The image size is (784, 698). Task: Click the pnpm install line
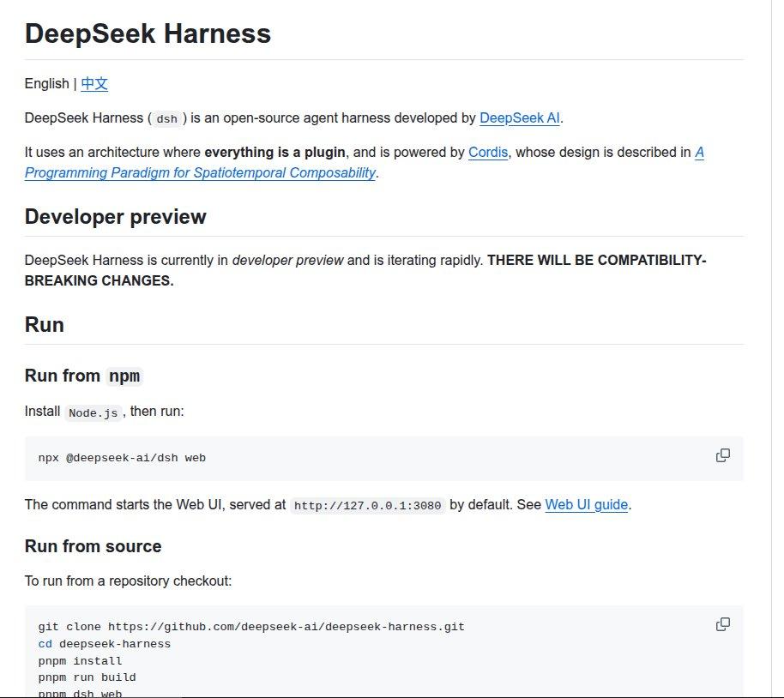coord(80,661)
